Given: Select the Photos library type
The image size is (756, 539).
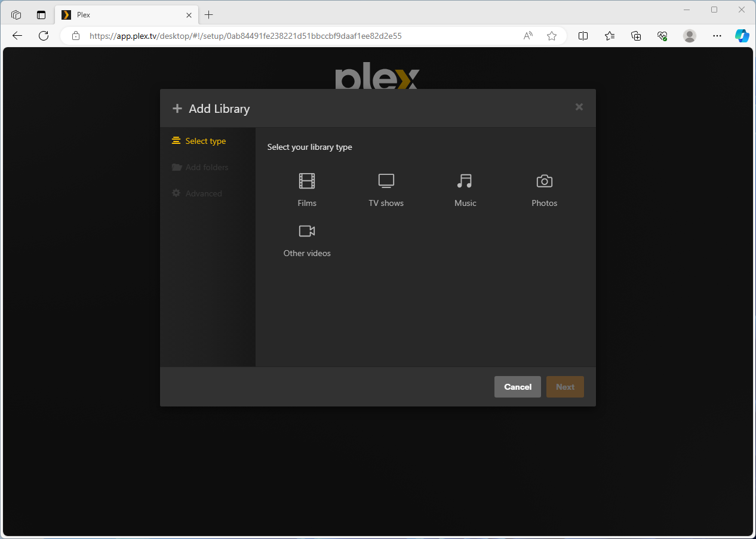Looking at the screenshot, I should pyautogui.click(x=545, y=190).
